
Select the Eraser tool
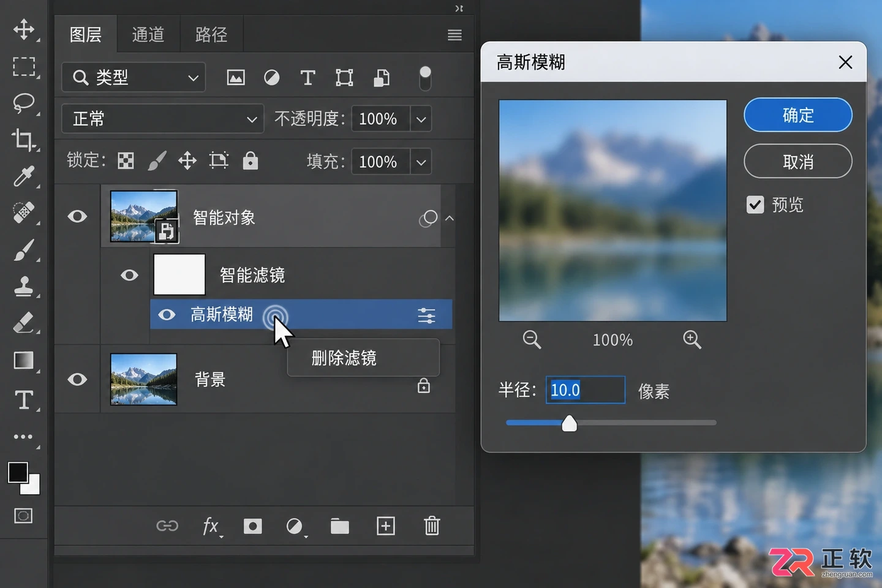(24, 323)
